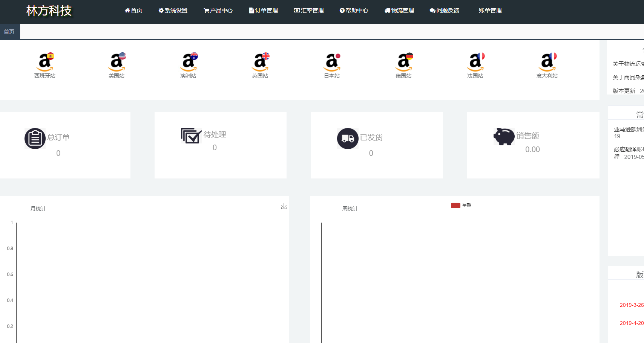
Task: Click the 销售额 value 0.00
Action: click(533, 149)
